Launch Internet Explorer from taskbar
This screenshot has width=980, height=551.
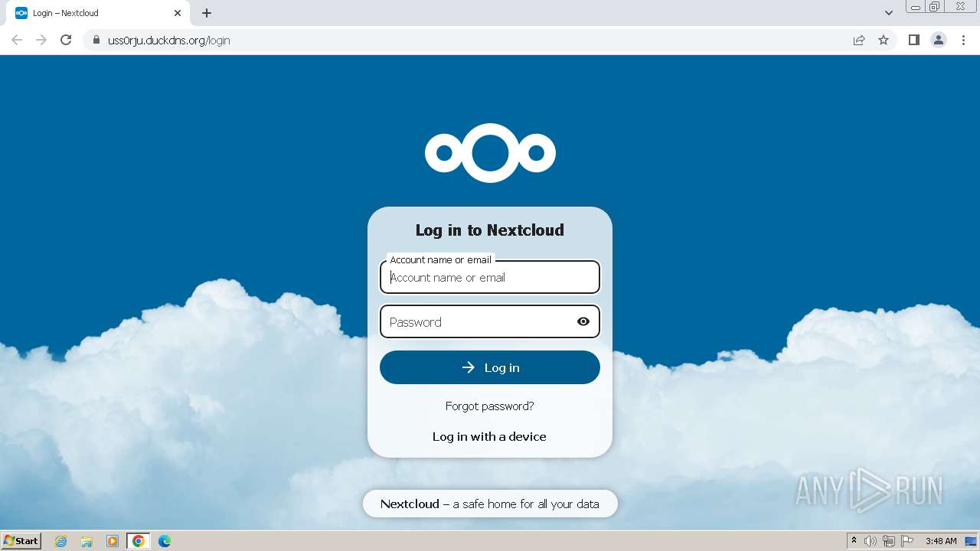[x=60, y=541]
